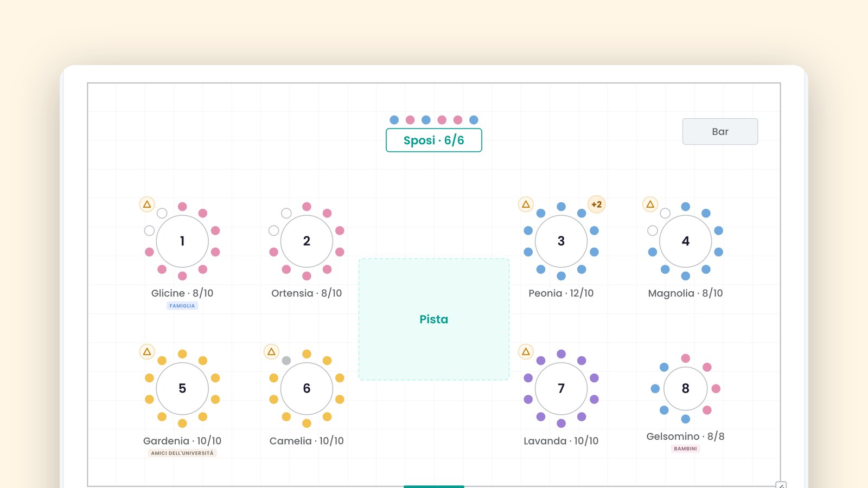The height and width of the screenshot is (488, 868).
Task: Click the +2 overflow badge on table 3
Action: pyautogui.click(x=597, y=204)
